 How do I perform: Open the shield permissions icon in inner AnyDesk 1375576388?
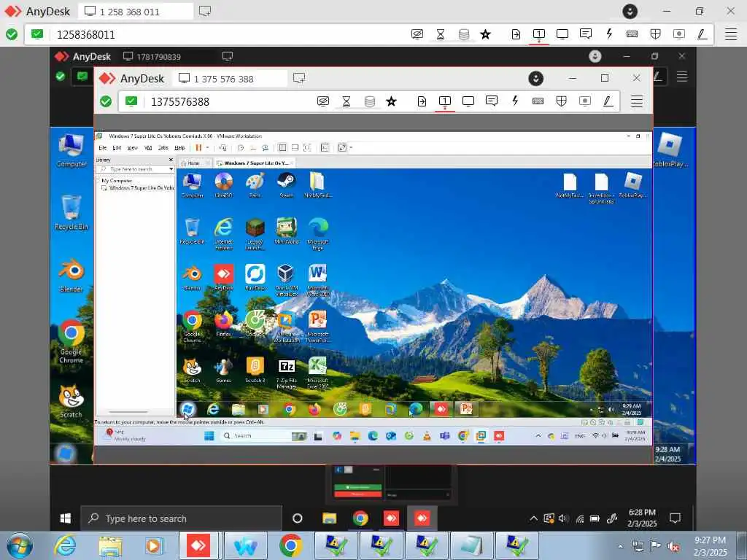561,101
